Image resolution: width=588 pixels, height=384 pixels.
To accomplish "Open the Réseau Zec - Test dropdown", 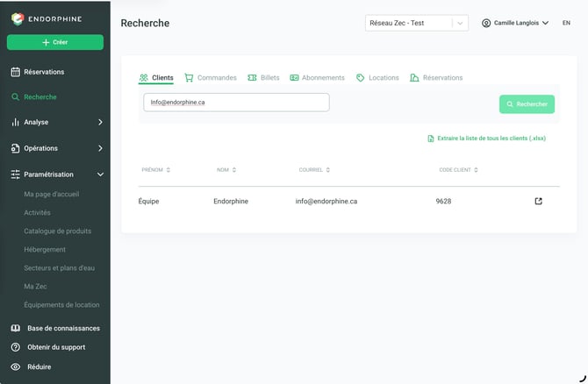I will 417,23.
